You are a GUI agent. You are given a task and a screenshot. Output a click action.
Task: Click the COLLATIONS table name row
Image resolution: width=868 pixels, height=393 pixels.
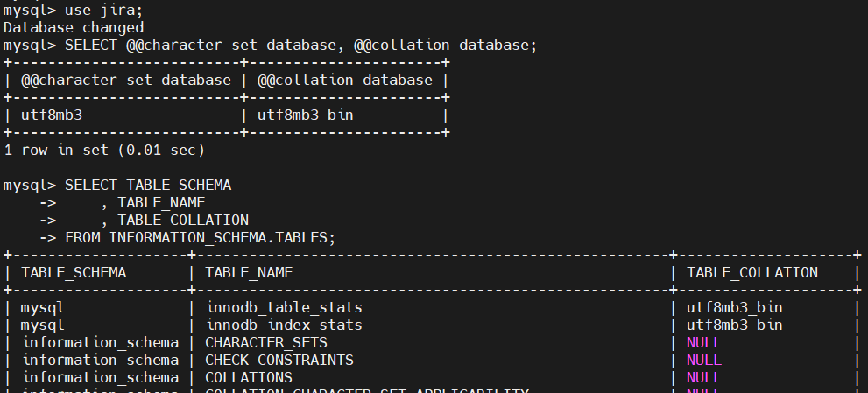coord(249,377)
